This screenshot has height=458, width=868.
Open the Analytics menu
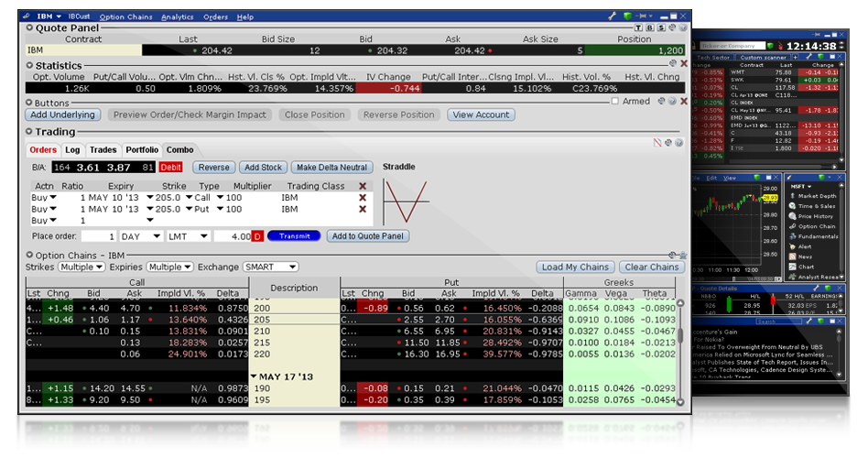point(177,16)
